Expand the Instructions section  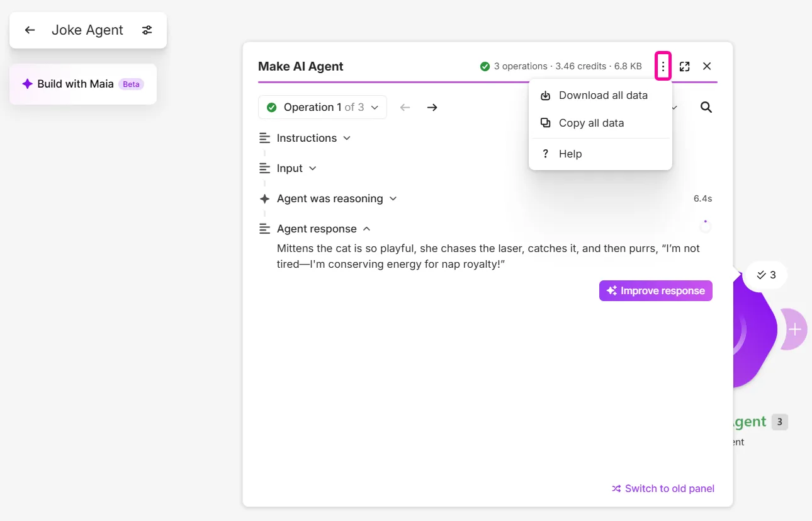click(x=305, y=138)
